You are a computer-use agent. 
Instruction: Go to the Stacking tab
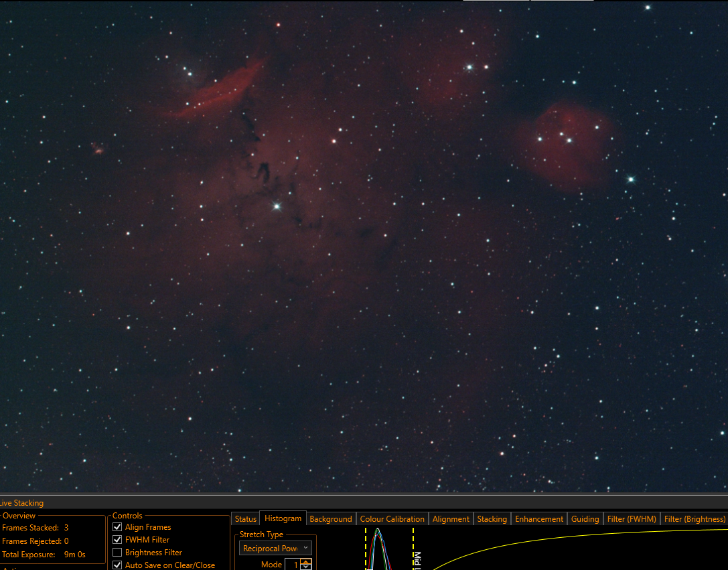pos(492,519)
